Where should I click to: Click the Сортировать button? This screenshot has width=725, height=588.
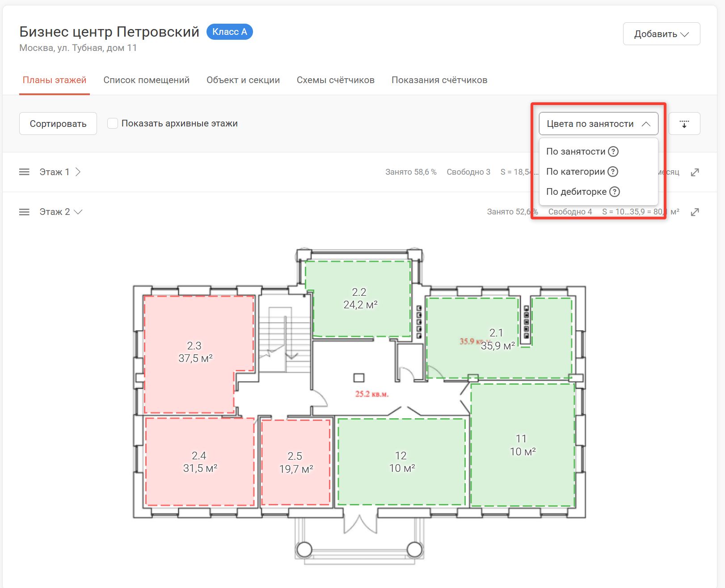[x=58, y=124]
